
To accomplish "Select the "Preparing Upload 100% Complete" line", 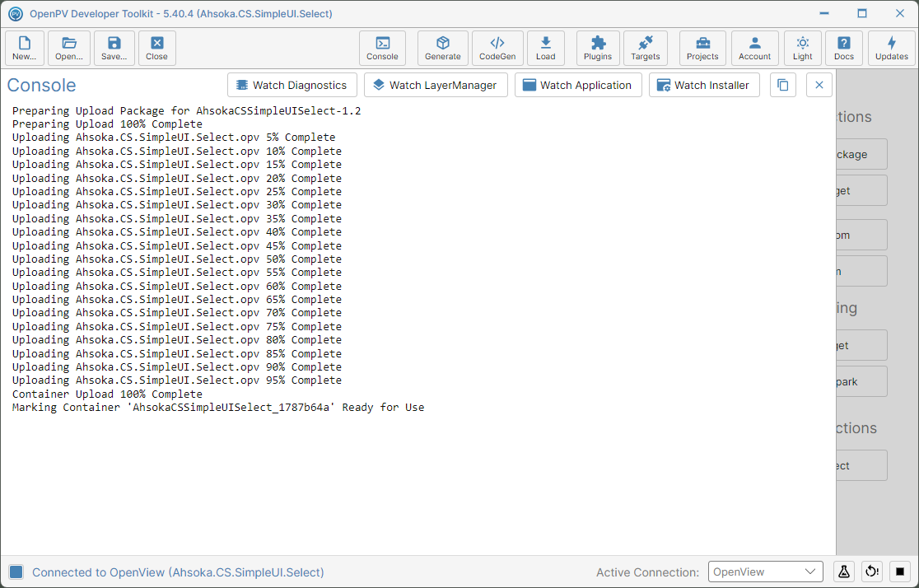I will coord(107,124).
